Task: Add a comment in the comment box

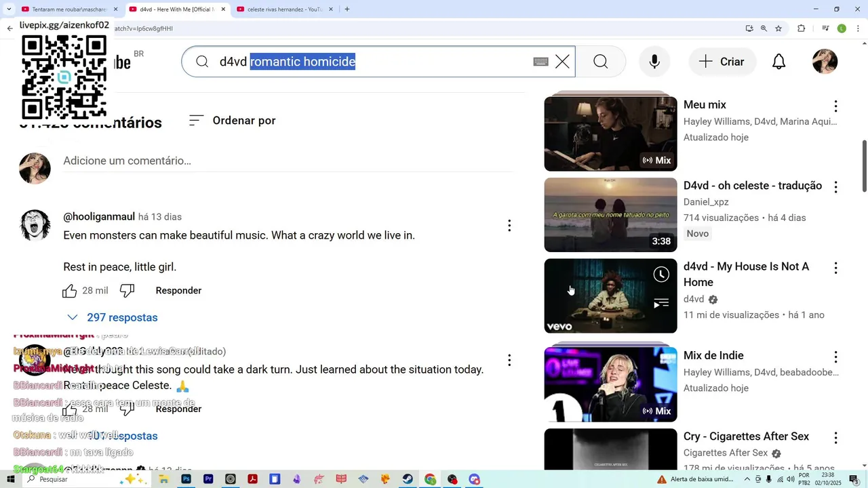Action: [x=288, y=161]
